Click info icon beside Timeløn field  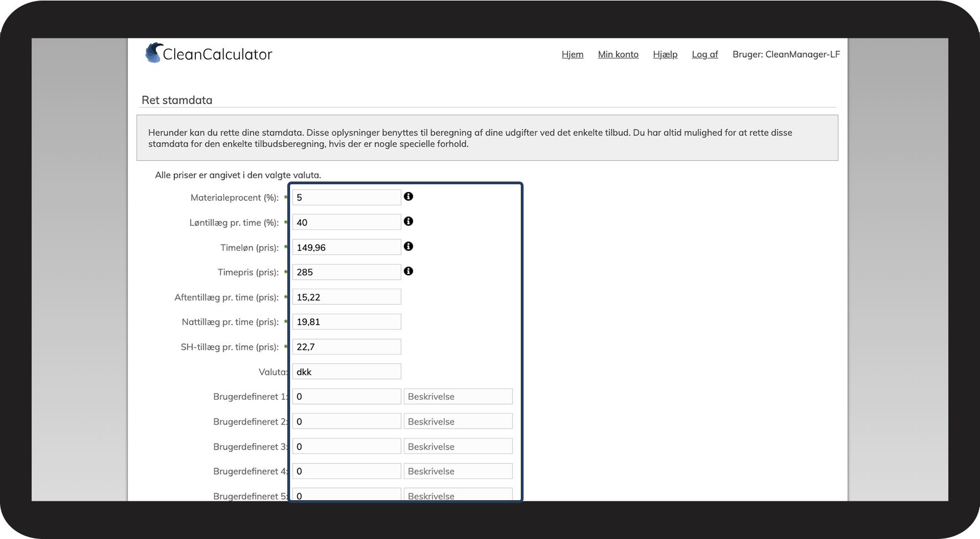(408, 246)
